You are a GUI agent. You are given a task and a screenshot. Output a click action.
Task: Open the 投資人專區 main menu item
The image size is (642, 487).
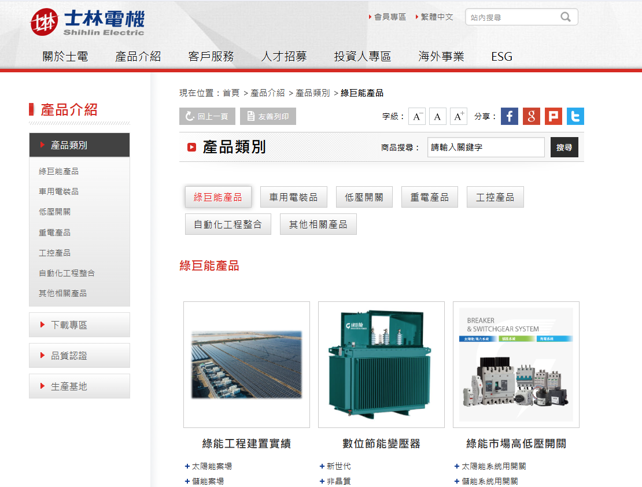(362, 57)
